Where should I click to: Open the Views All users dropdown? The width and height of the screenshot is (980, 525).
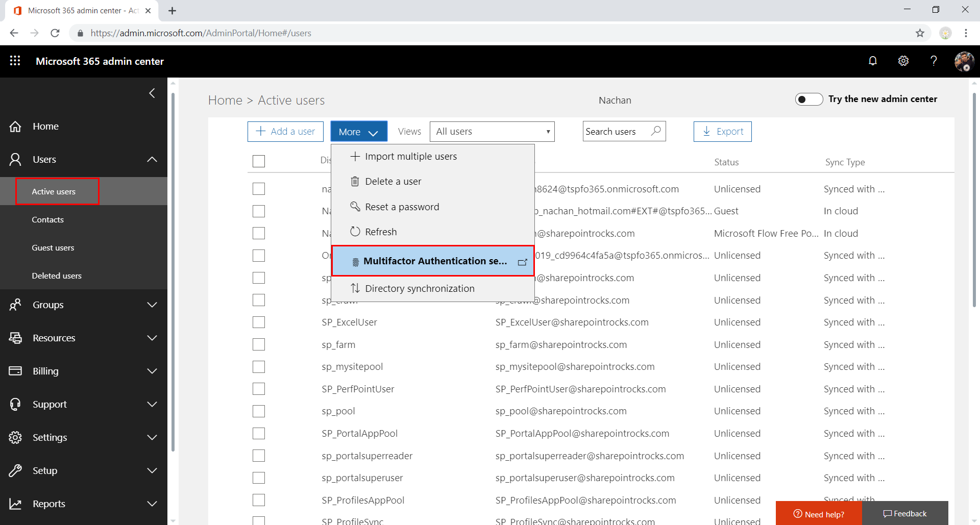(492, 132)
